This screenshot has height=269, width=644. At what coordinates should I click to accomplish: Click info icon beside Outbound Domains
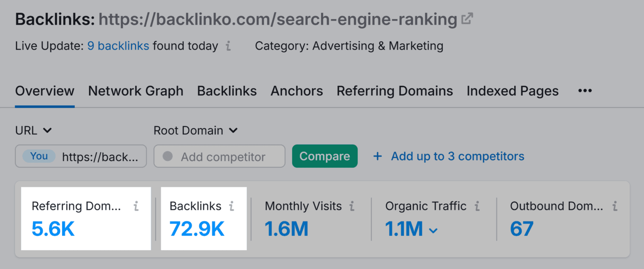pos(615,206)
